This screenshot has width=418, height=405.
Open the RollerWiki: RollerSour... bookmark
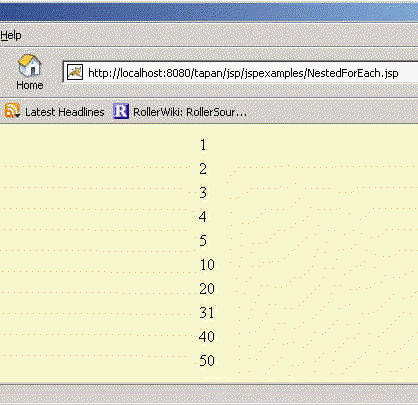tap(190, 112)
